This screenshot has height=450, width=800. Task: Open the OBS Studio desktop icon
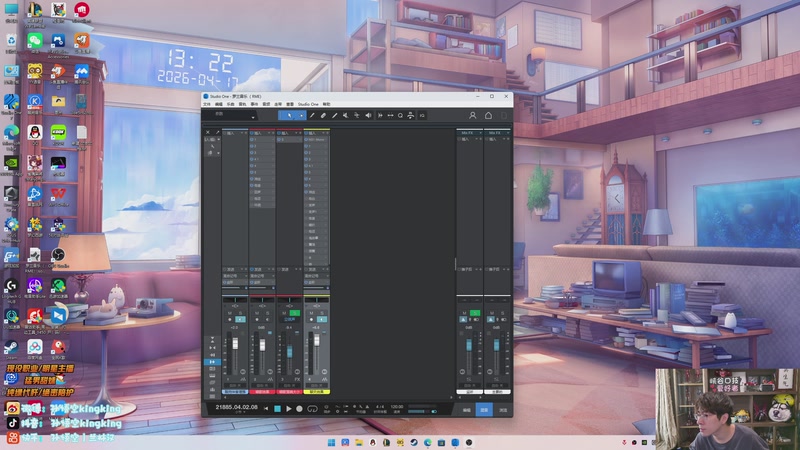(58, 256)
